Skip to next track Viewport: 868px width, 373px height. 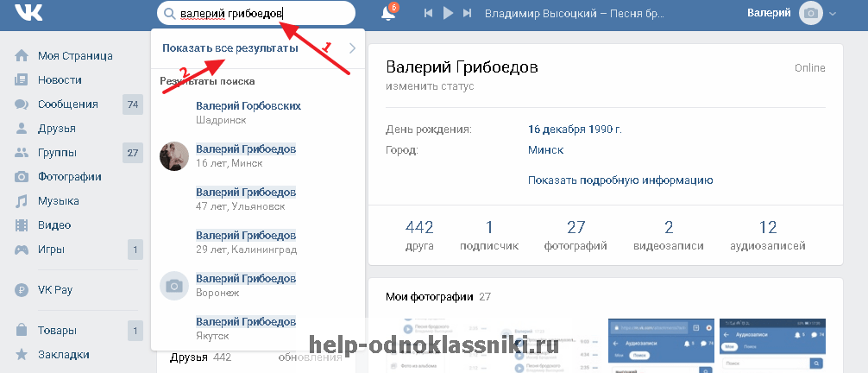point(468,13)
